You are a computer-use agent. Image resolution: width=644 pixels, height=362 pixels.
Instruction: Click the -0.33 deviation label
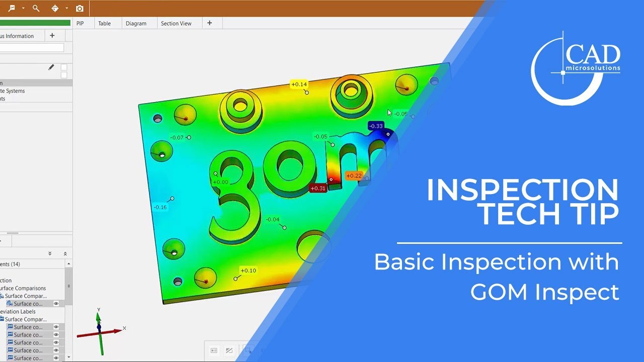click(x=376, y=126)
